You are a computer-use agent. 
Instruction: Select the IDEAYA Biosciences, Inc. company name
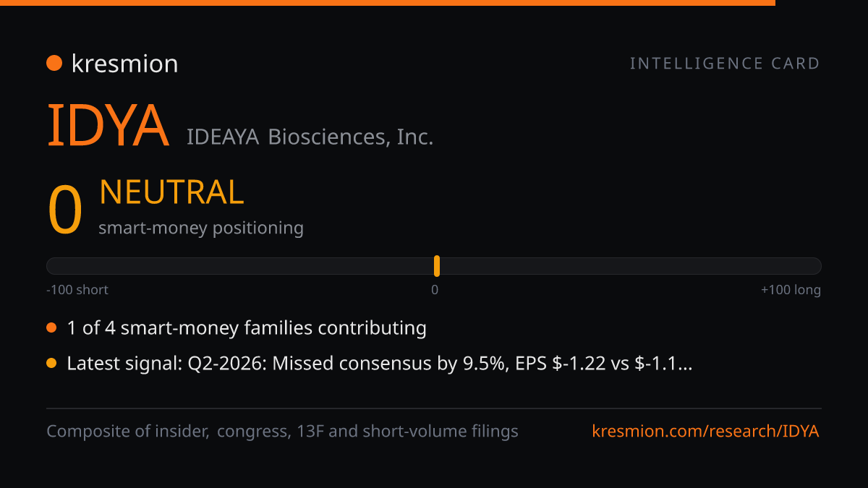(x=310, y=137)
